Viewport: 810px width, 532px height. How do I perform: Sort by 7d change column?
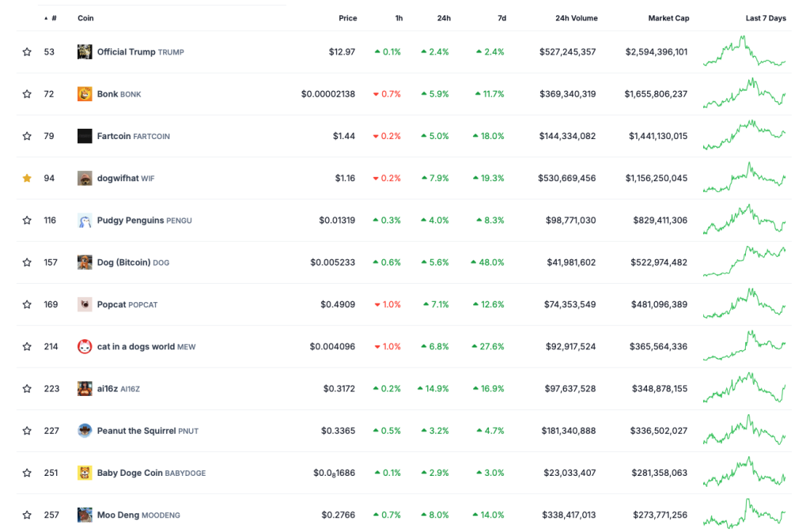tap(502, 18)
